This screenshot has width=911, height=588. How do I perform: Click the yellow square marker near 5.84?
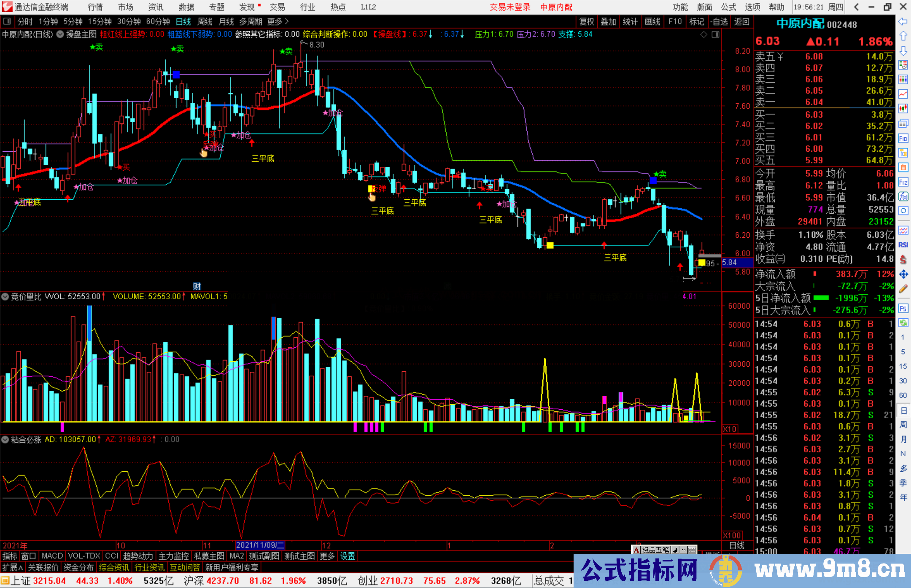701,263
